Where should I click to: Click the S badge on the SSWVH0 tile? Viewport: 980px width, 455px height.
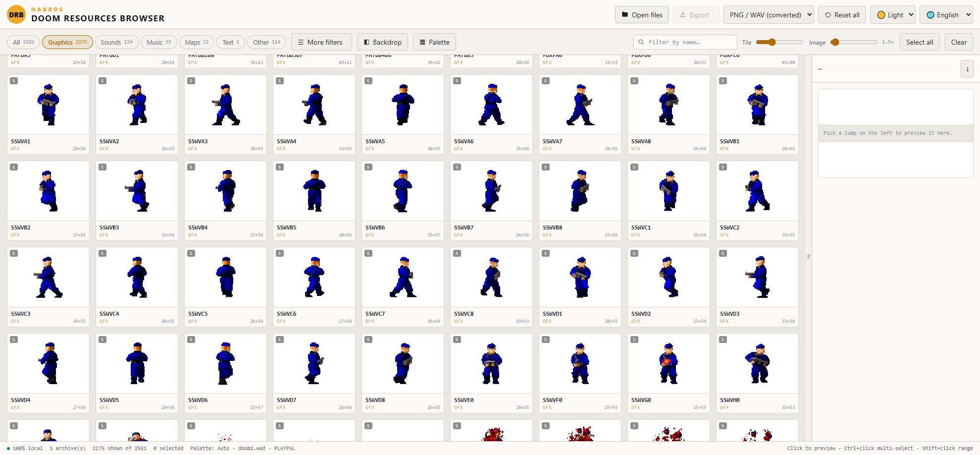[723, 340]
